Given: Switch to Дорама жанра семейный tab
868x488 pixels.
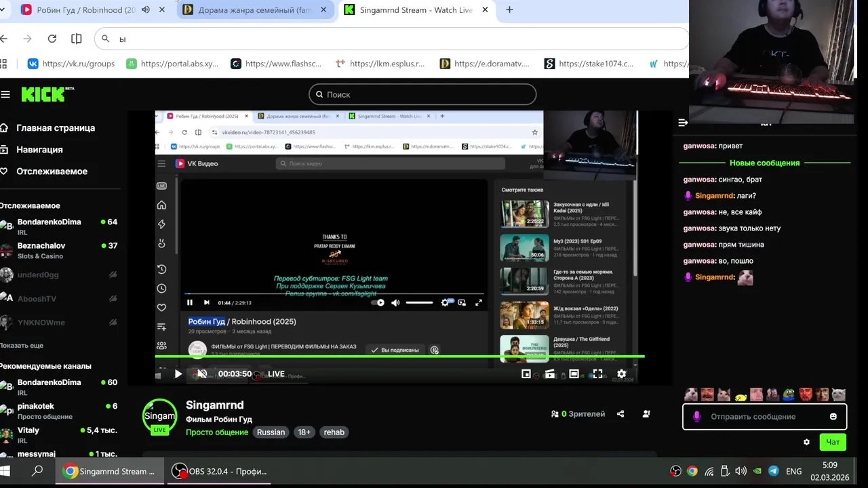Looking at the screenshot, I should tap(254, 10).
